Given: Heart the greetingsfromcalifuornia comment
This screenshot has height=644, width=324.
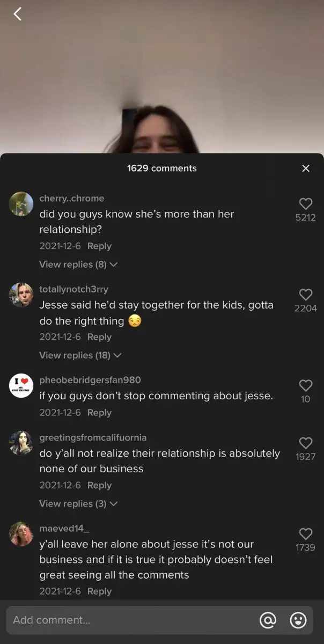Looking at the screenshot, I should [306, 443].
